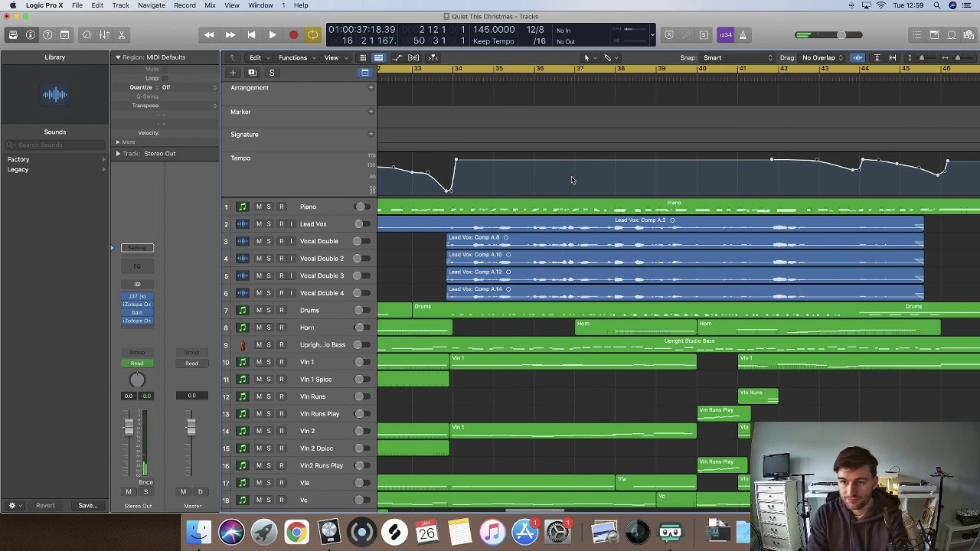Toggle the Inspector button
Screen dimensions: 980x551
coord(31,34)
